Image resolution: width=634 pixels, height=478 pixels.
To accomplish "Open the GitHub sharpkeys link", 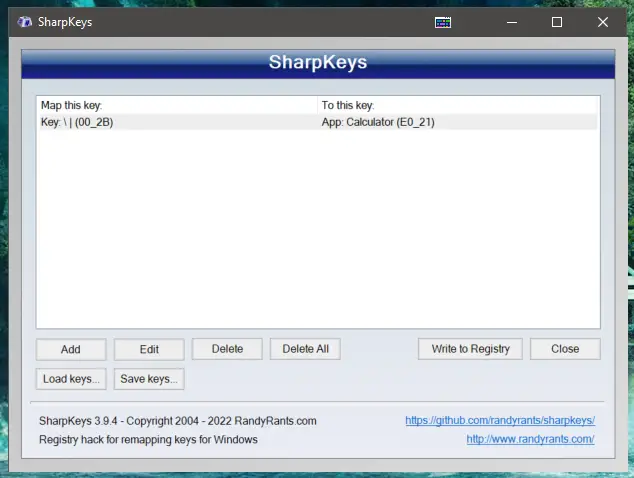I will pyautogui.click(x=500, y=421).
